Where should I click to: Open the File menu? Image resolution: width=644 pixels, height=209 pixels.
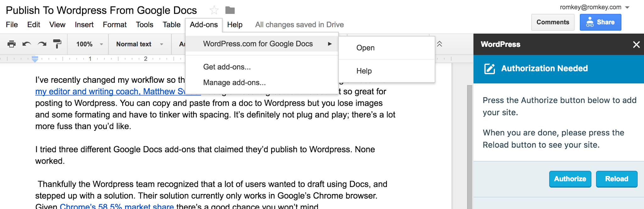[12, 25]
